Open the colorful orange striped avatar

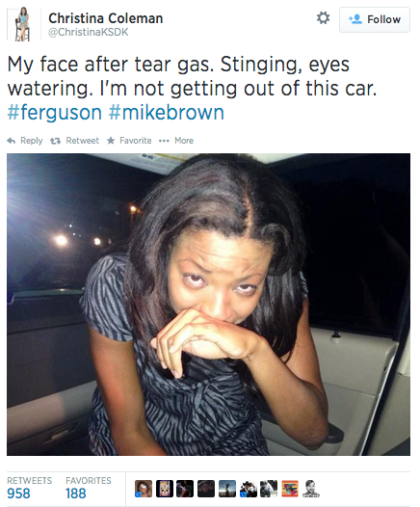(x=290, y=489)
